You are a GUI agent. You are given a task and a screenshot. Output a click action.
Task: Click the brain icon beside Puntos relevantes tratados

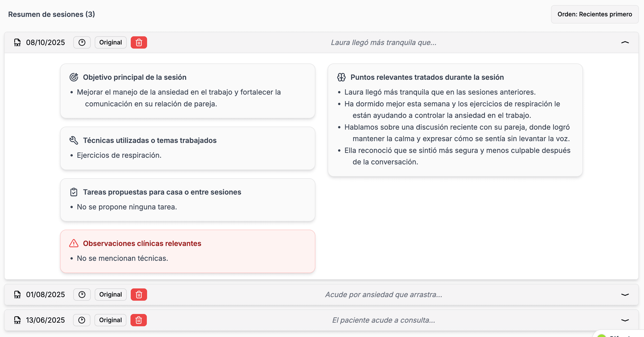(x=341, y=77)
